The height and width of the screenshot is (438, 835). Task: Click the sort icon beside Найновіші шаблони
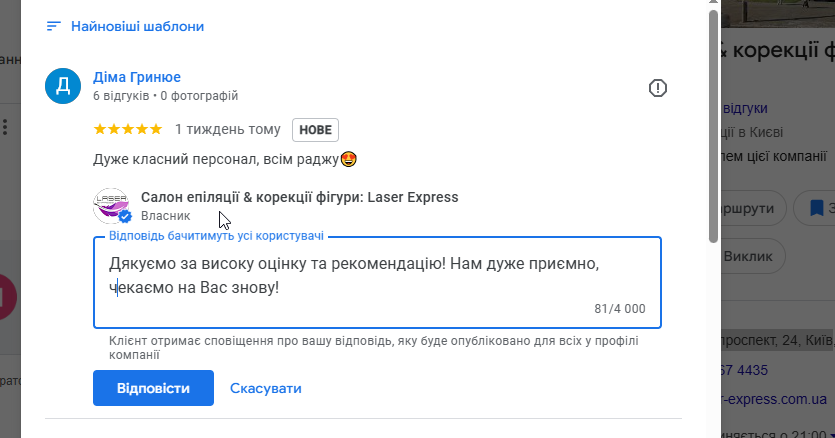[x=54, y=26]
